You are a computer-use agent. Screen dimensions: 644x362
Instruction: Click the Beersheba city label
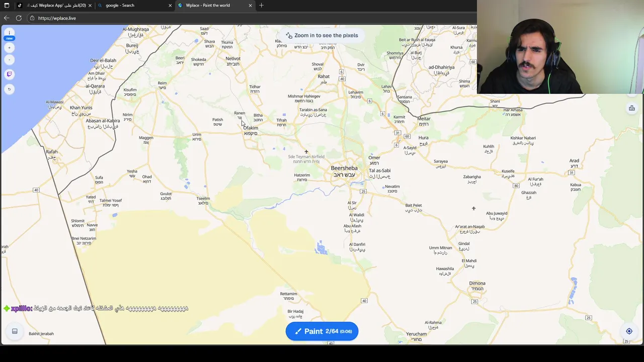(x=344, y=171)
